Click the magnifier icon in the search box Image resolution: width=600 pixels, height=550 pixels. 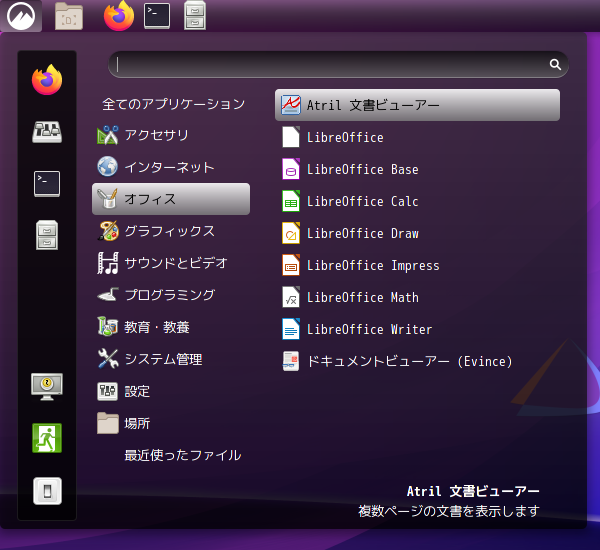pyautogui.click(x=555, y=64)
